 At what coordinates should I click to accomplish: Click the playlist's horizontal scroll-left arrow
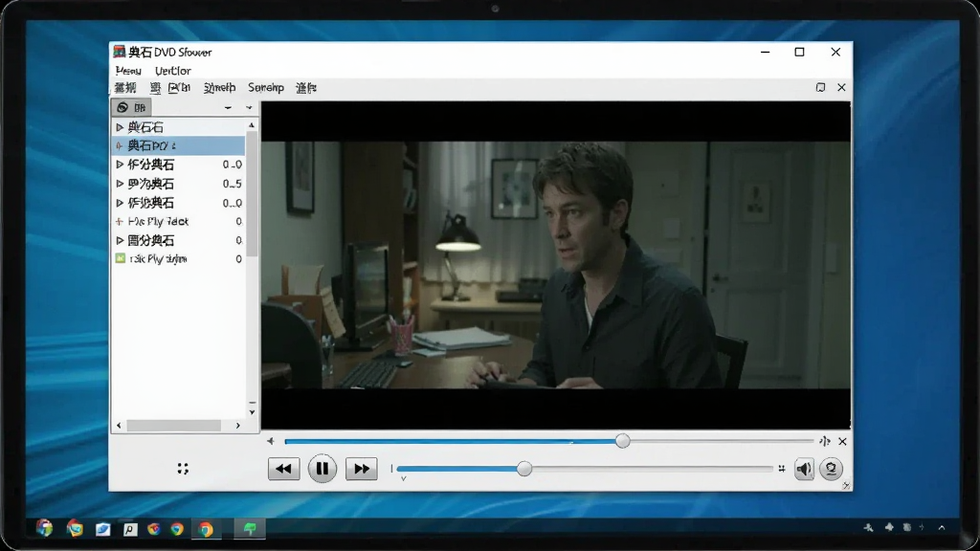119,426
